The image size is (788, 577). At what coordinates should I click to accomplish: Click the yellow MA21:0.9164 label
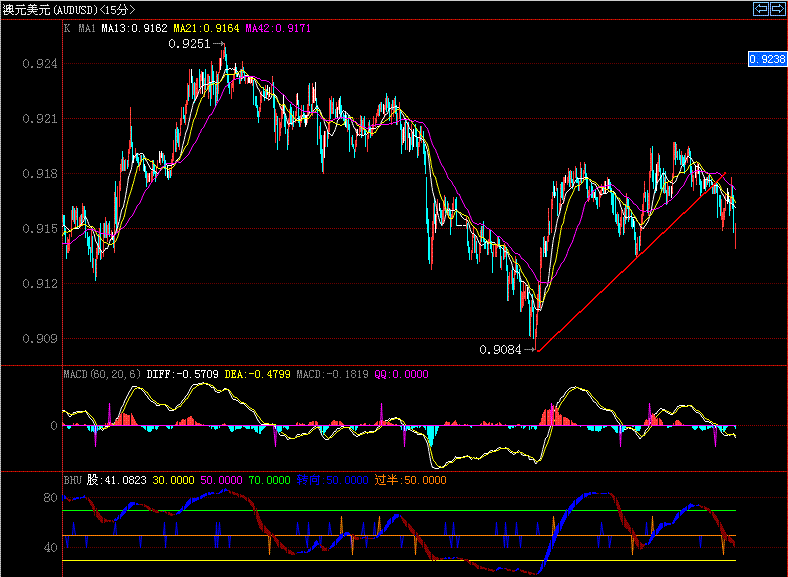206,29
